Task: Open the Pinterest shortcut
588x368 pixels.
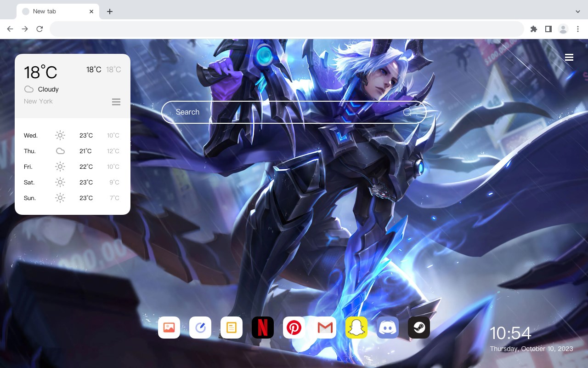Action: (294, 328)
